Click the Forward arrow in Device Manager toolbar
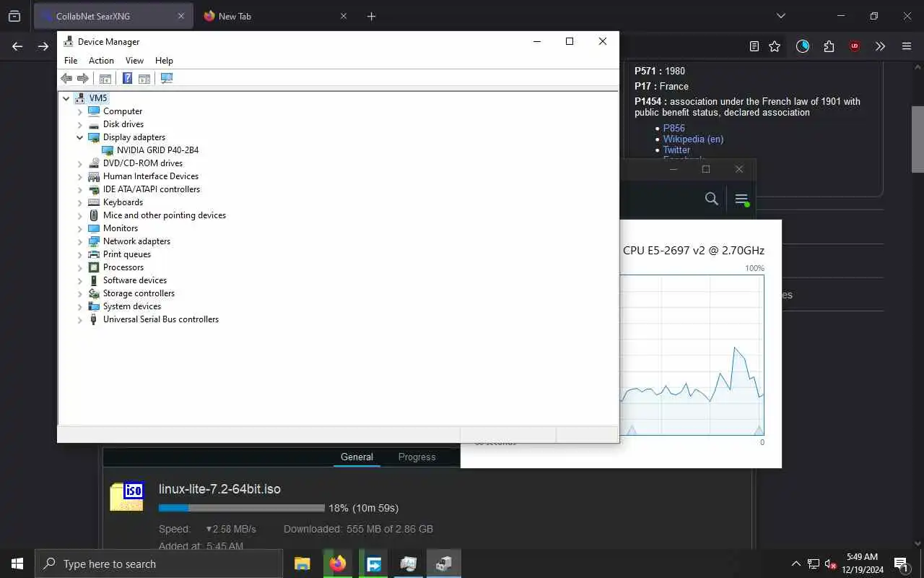924x578 pixels. pos(83,78)
